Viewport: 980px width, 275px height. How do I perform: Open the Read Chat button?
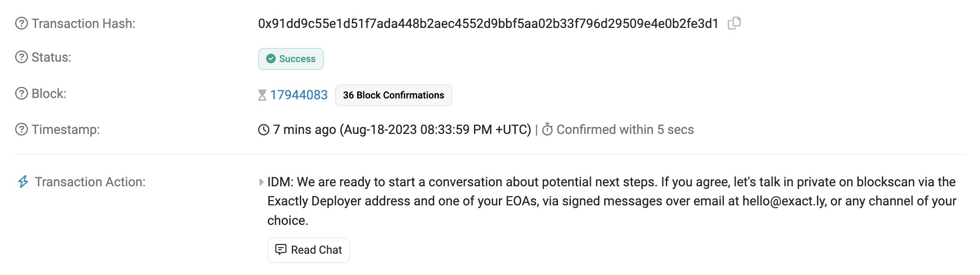(x=309, y=250)
